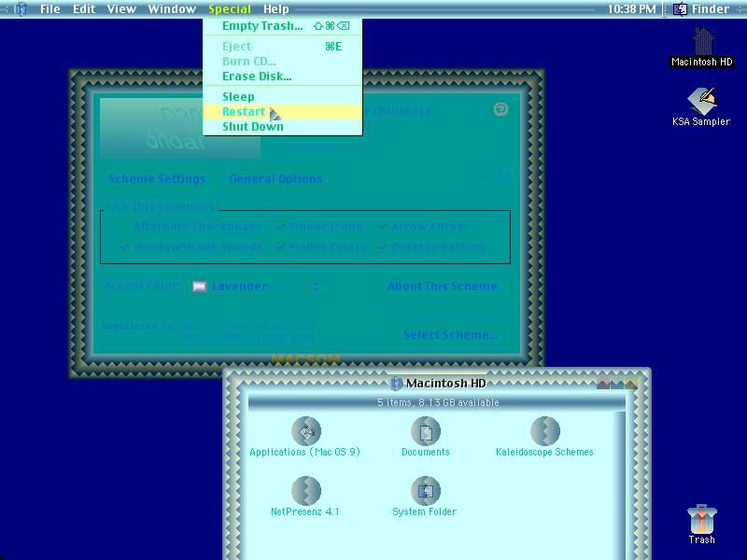Close the open Special menu
Image resolution: width=747 pixels, height=560 pixels.
(230, 9)
